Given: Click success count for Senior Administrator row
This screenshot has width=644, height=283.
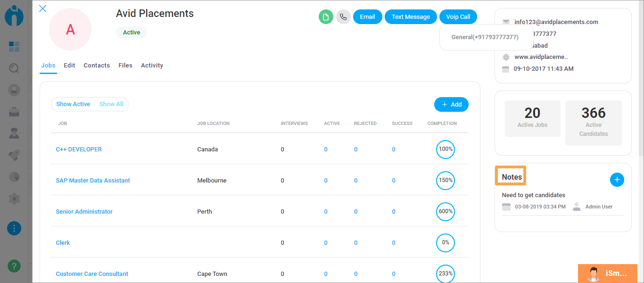Looking at the screenshot, I should (x=394, y=212).
